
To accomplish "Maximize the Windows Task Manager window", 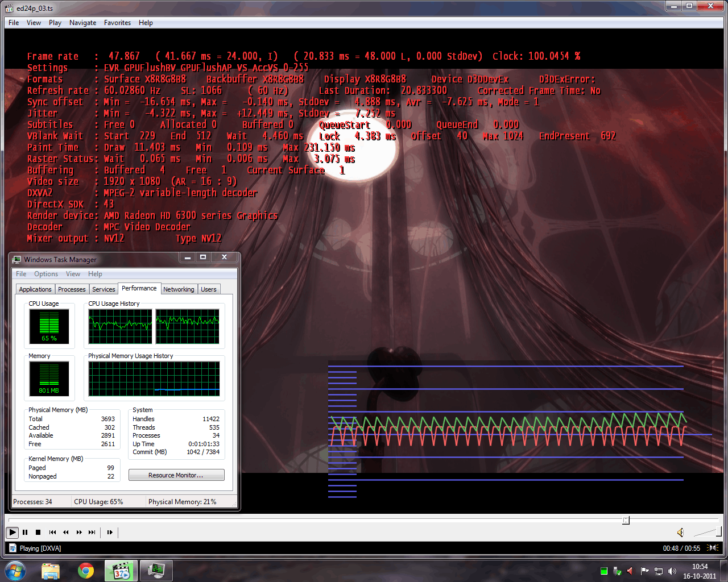I will pos(202,257).
